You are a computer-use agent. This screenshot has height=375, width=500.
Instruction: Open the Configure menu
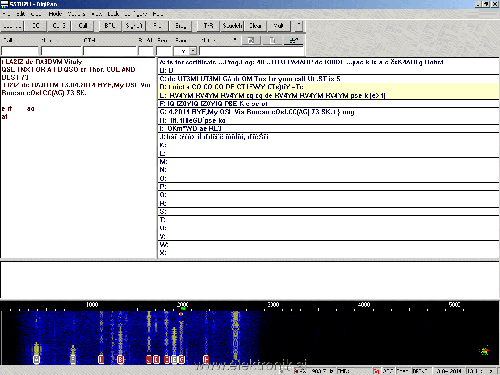[136, 14]
